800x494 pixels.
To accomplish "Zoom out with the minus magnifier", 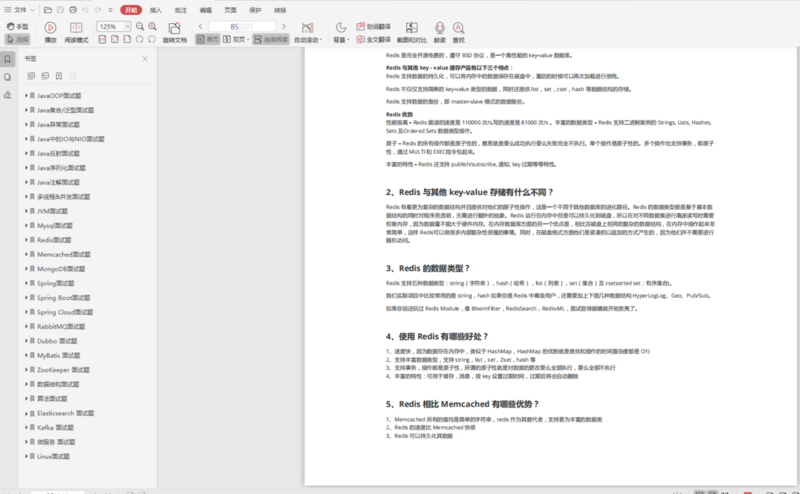I will 140,27.
